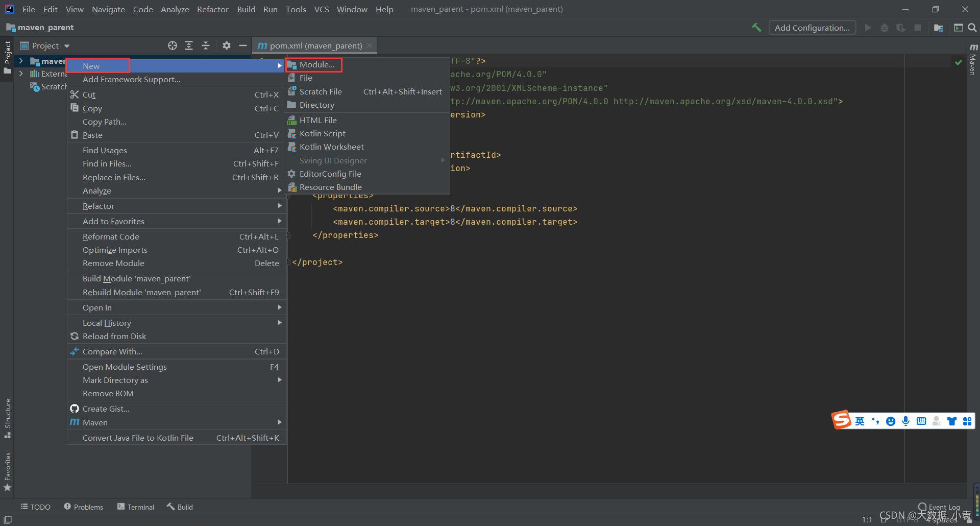Expand Mark Directory as submenu
Viewport: 980px width, 526px height.
tap(177, 380)
